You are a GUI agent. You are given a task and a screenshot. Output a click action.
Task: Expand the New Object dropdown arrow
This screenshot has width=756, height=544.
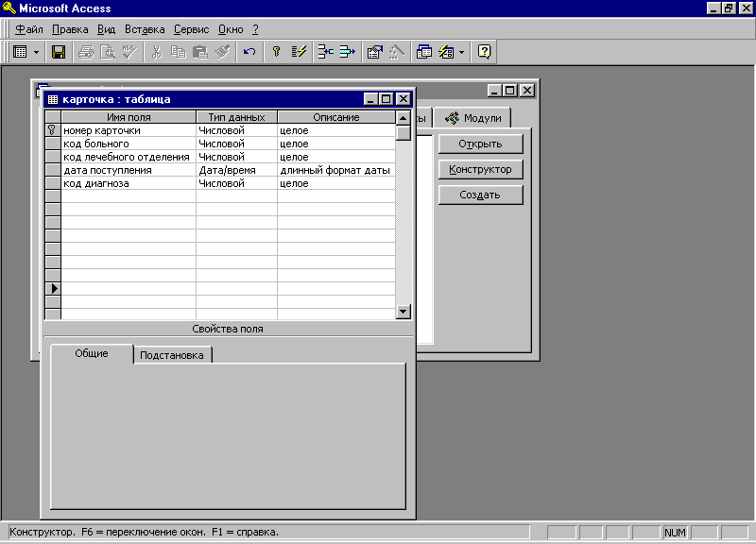coord(461,52)
